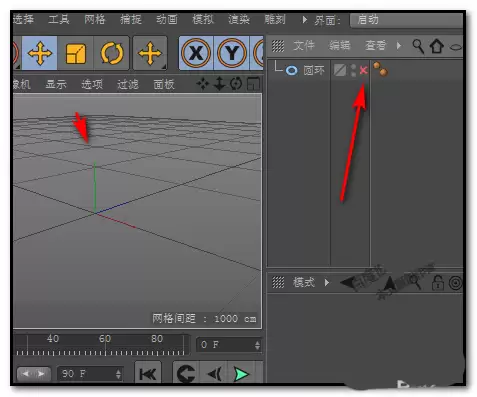Click the 90 F end frame field
The image size is (477, 397).
[90, 374]
